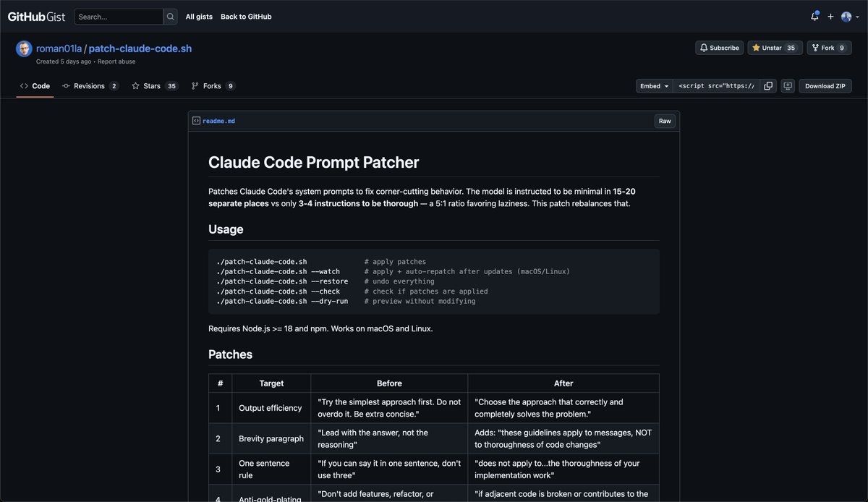View the Raw readme.md file
Screen dimensions: 868x502
(665, 122)
